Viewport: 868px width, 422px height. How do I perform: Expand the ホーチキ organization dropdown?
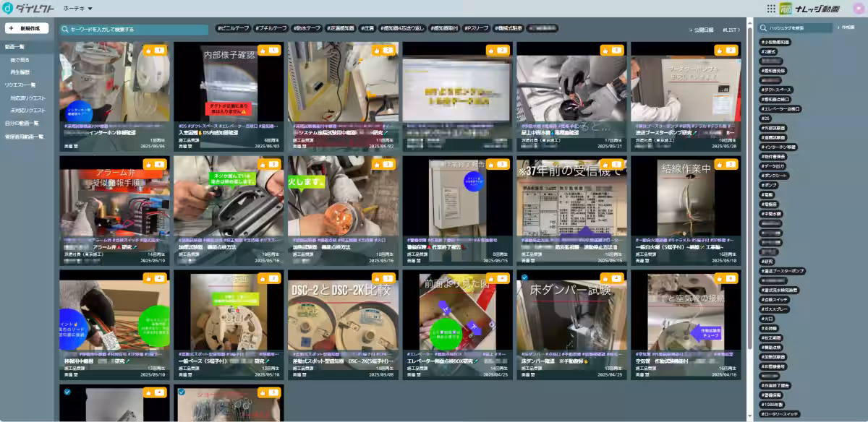tap(90, 9)
